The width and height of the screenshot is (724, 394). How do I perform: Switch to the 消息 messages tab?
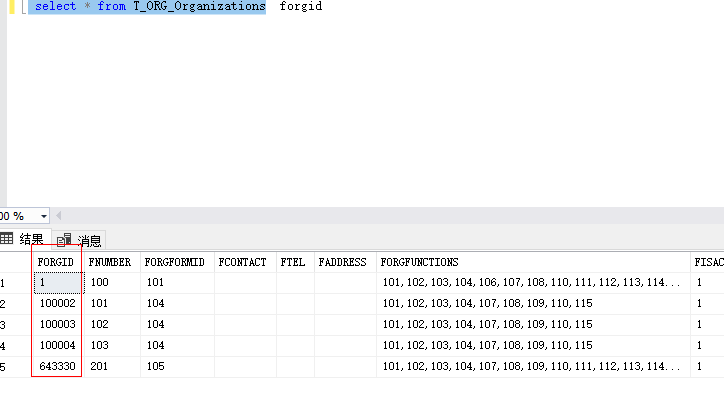pyautogui.click(x=79, y=240)
